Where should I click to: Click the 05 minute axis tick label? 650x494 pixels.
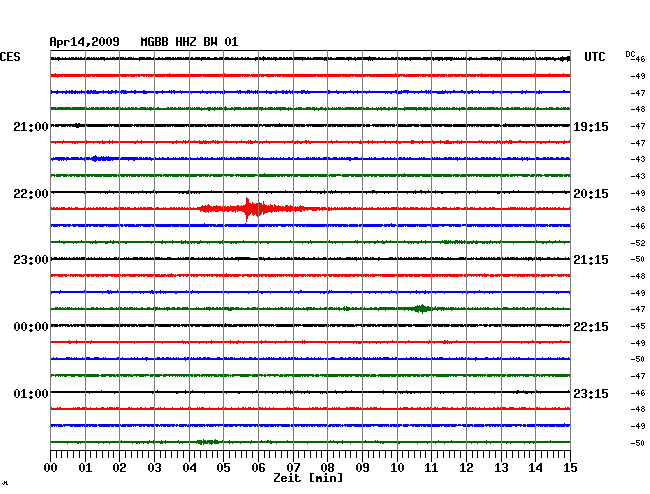(223, 467)
